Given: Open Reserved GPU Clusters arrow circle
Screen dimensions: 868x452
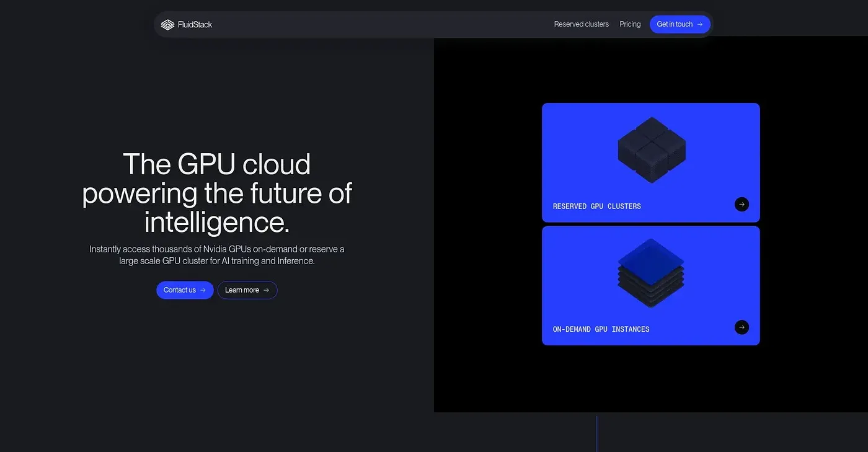Looking at the screenshot, I should point(742,204).
